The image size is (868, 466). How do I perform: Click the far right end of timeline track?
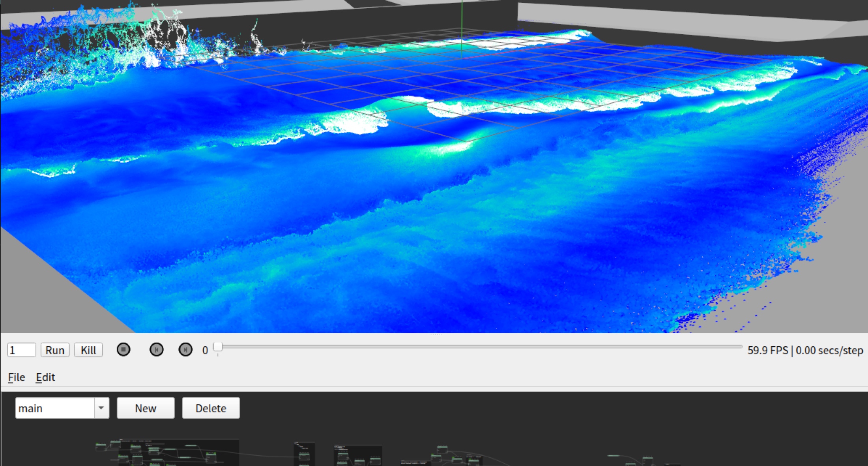coord(739,347)
